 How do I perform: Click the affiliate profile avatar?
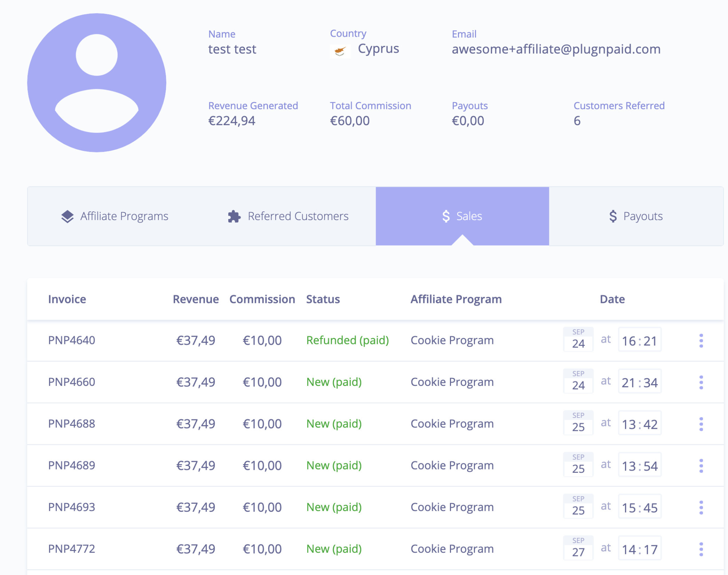97,83
